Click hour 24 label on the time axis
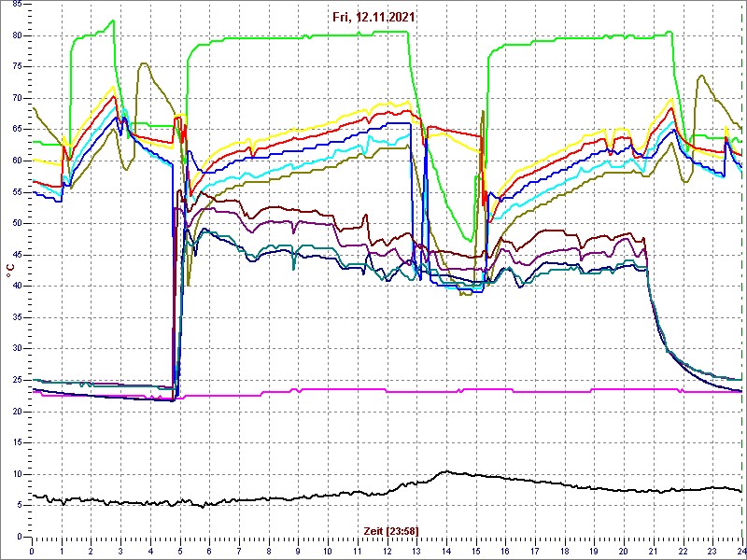The width and height of the screenshot is (747, 560). click(740, 550)
